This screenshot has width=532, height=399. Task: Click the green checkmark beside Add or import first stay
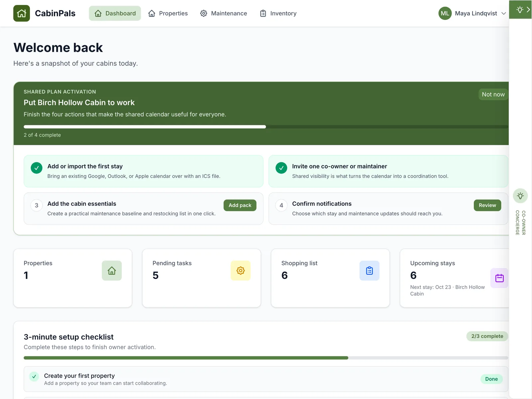pyautogui.click(x=37, y=168)
